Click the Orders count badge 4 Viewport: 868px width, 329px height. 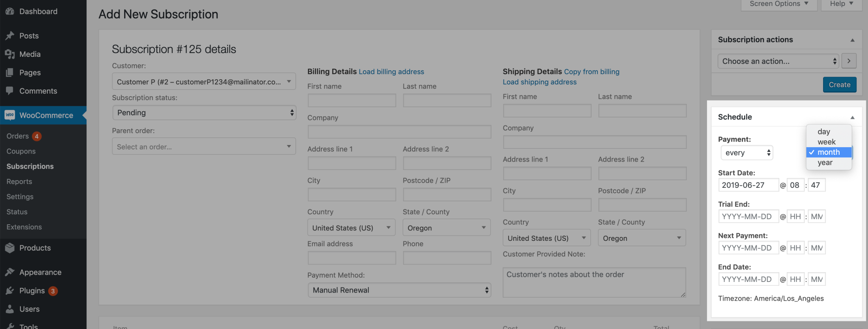(37, 136)
